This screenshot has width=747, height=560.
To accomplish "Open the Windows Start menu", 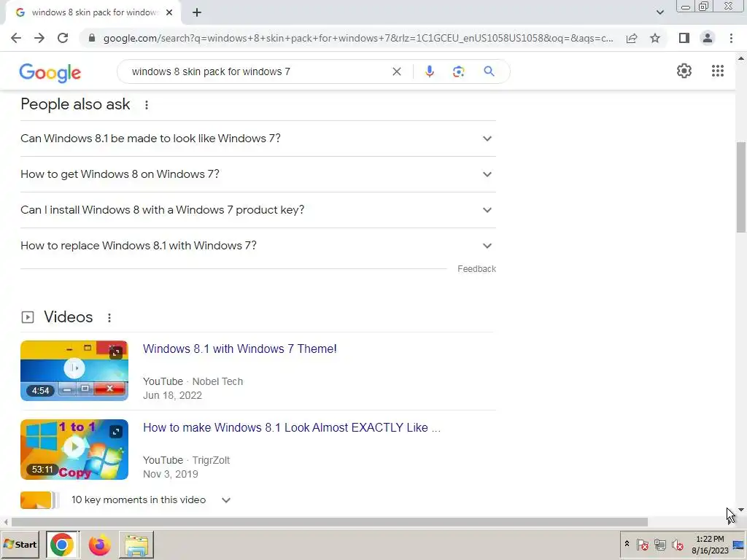I will 20,544.
